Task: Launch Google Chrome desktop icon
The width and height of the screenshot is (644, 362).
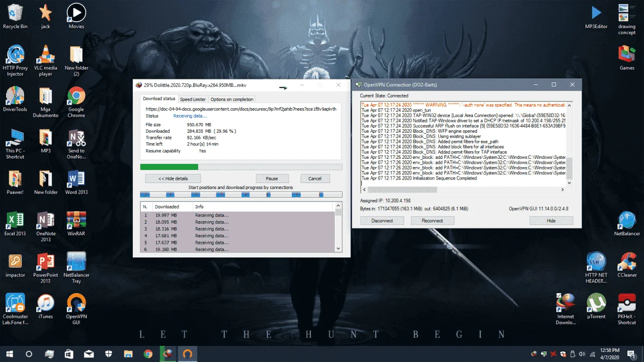Action: pos(76,102)
